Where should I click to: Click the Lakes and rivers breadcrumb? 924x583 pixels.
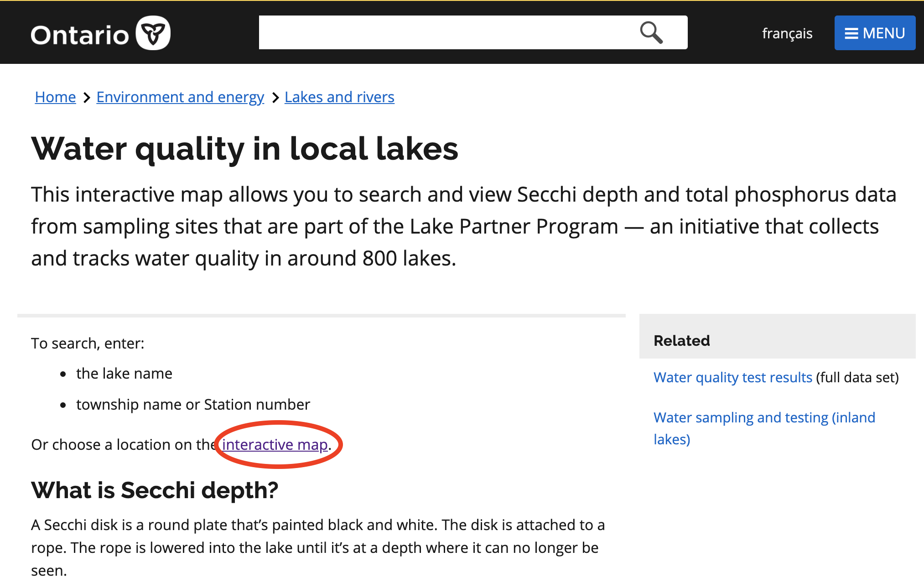point(339,97)
